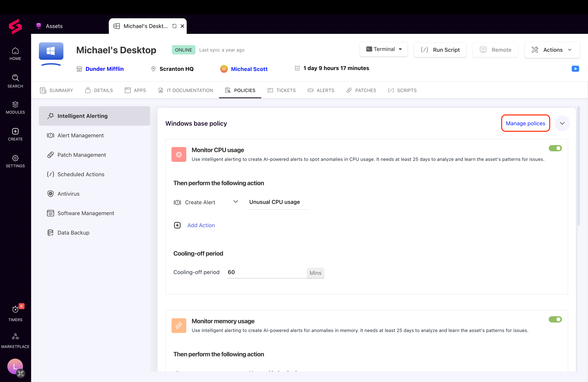Image resolution: width=588 pixels, height=382 pixels.
Task: Switch to the Tickets tab
Action: click(x=281, y=90)
